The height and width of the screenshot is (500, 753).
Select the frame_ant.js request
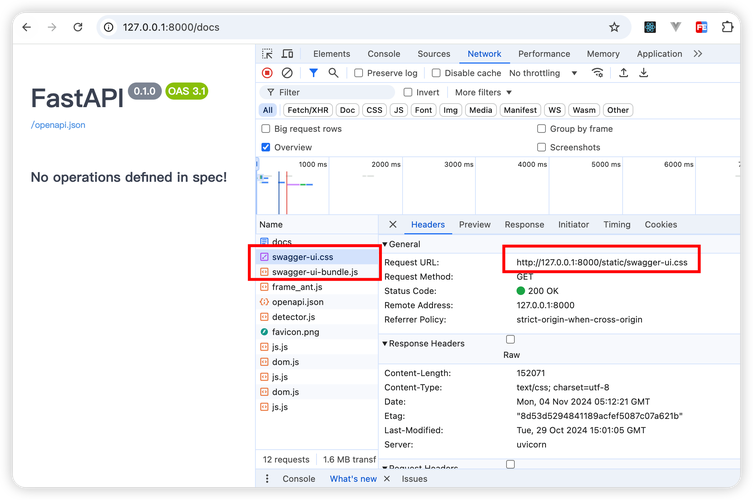click(317, 287)
